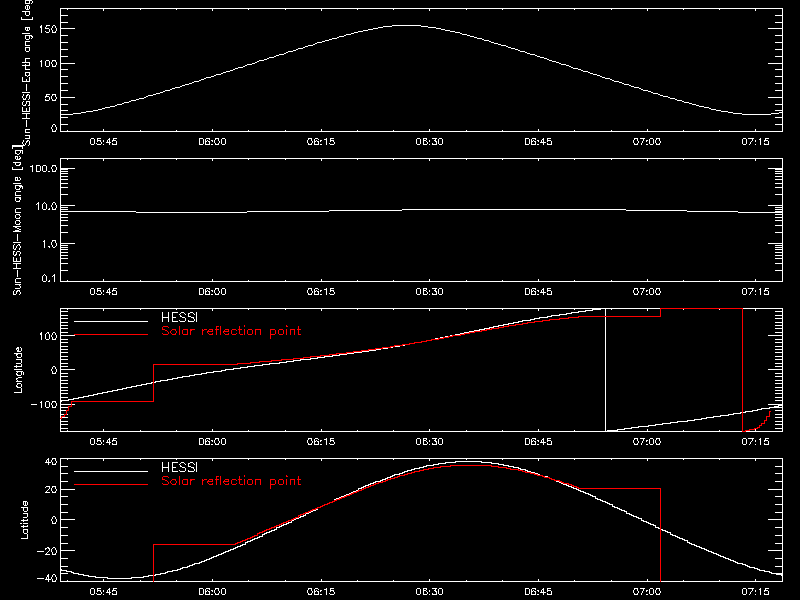Click the Longitude y-axis label
Image resolution: width=800 pixels, height=600 pixels.
point(18,370)
